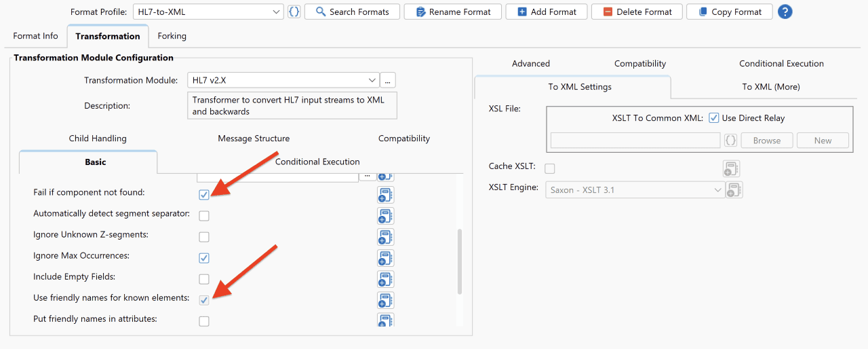The image size is (868, 349).
Task: Click the config icon for Fail if component not found
Action: (x=385, y=195)
